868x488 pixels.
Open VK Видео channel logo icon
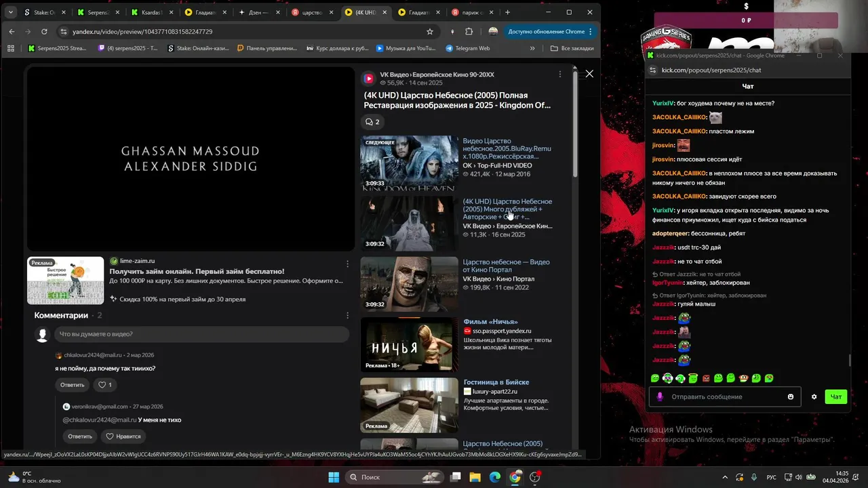368,79
